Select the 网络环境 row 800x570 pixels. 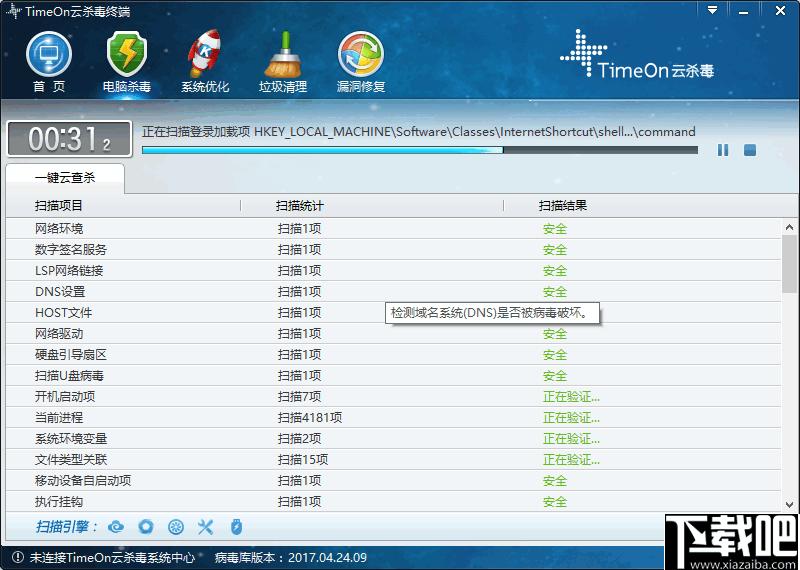393,229
